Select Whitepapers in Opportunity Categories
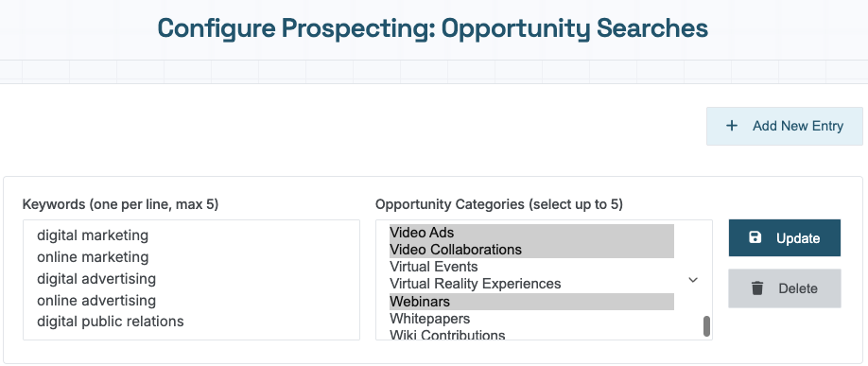 pyautogui.click(x=531, y=319)
